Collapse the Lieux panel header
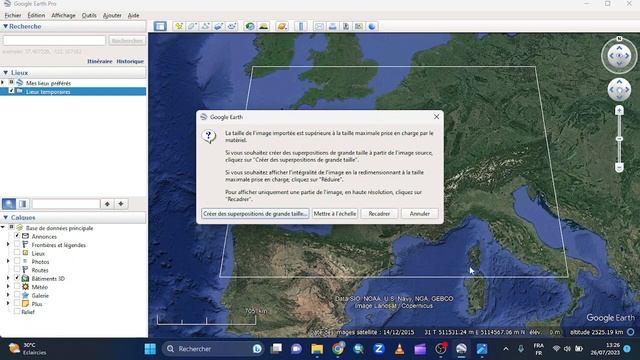640x360 pixels. (x=6, y=72)
